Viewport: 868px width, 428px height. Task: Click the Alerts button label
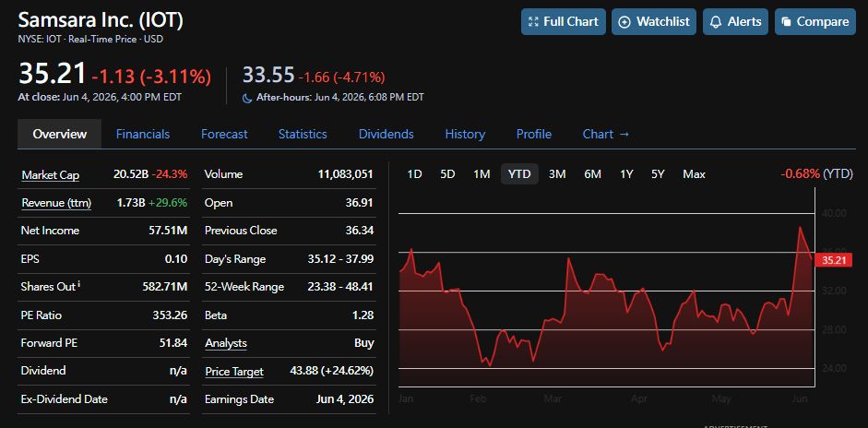(744, 22)
